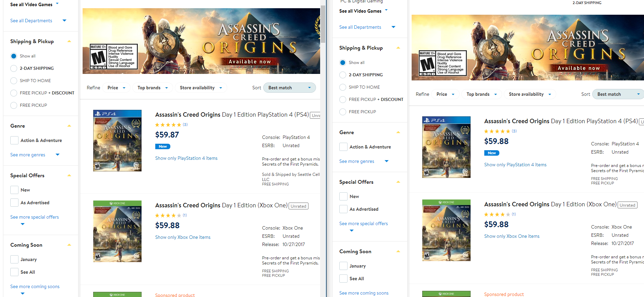Collapse Coming Soon section in left window
This screenshot has height=297, width=644.
[x=69, y=245]
